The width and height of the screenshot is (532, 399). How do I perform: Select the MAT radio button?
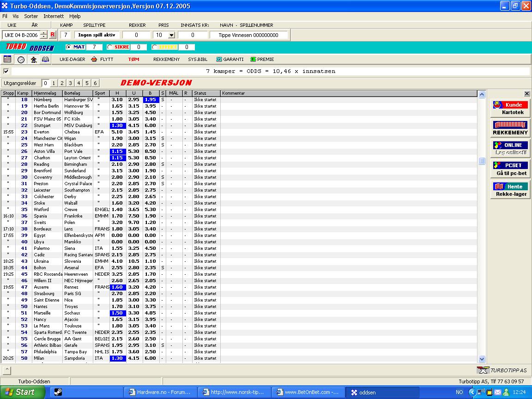coord(69,47)
